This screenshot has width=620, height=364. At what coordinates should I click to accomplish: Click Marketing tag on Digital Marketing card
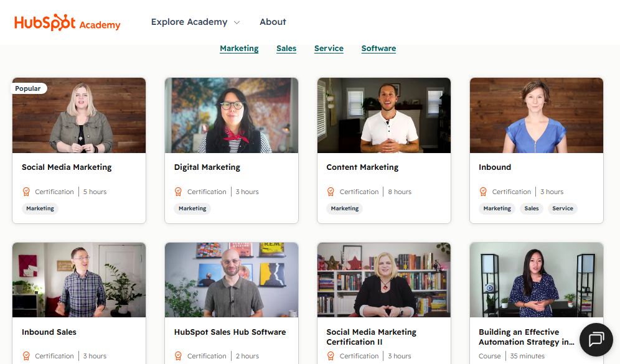click(192, 208)
